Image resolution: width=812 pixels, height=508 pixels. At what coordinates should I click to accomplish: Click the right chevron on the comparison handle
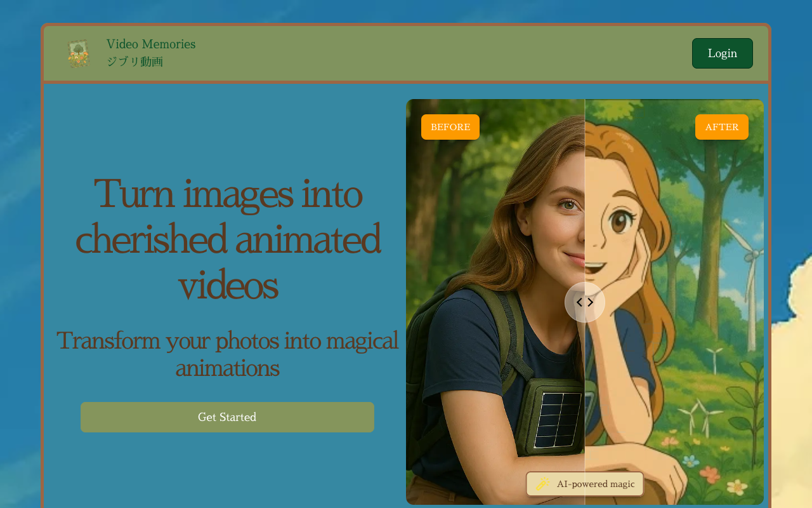coord(591,302)
